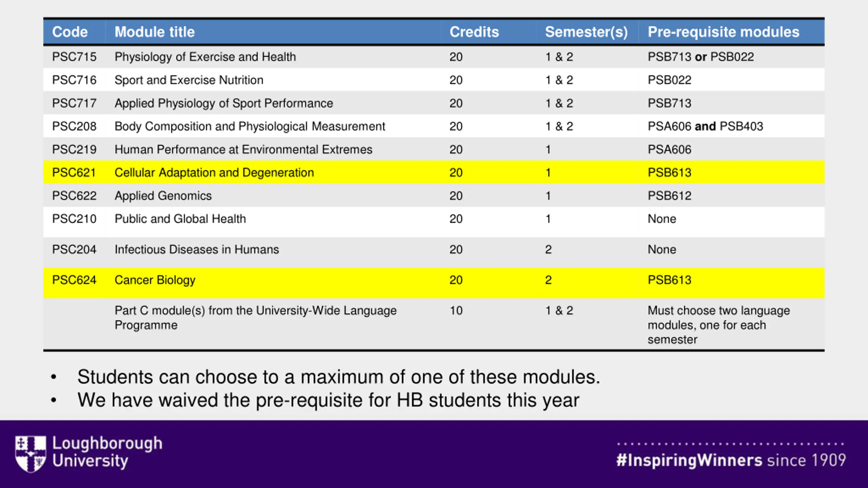Click the highlighted PSC621 code cell
Image resolution: width=868 pixels, height=488 pixels.
click(74, 172)
